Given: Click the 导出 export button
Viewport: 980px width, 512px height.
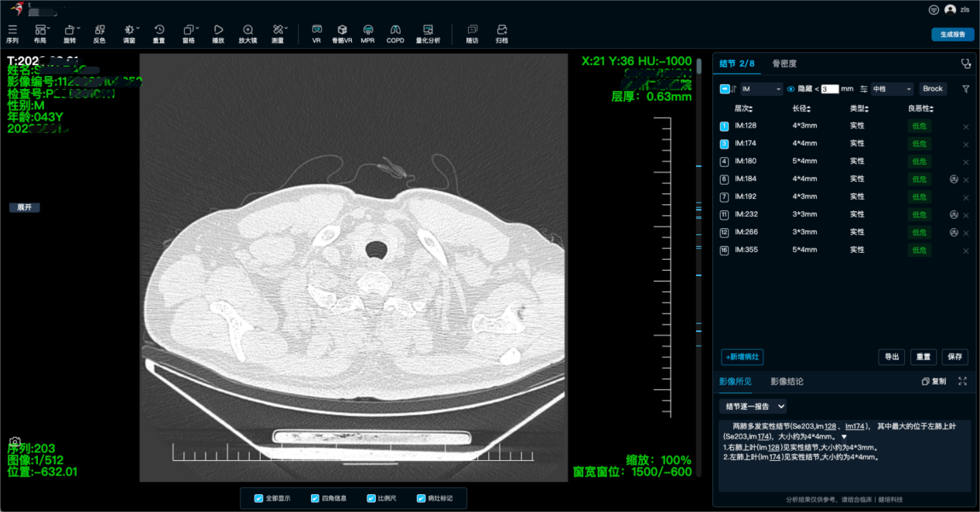Looking at the screenshot, I should [x=891, y=357].
